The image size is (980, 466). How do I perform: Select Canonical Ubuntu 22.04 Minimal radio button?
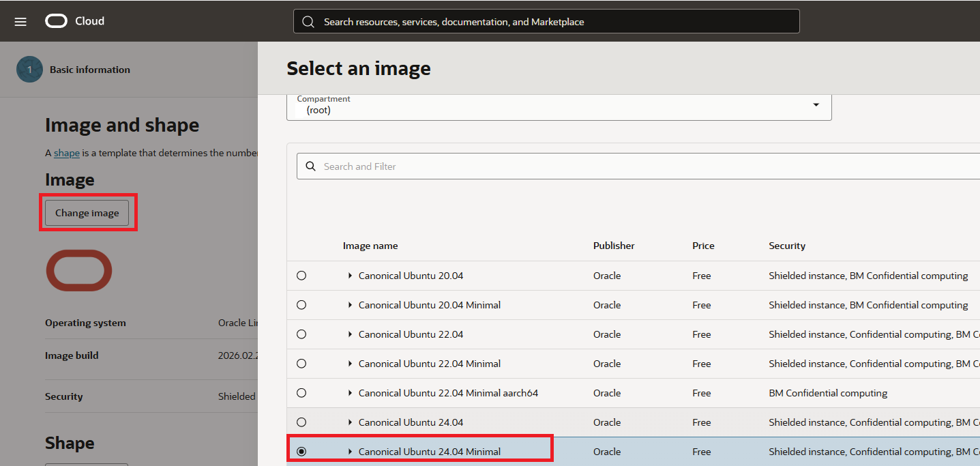(301, 364)
